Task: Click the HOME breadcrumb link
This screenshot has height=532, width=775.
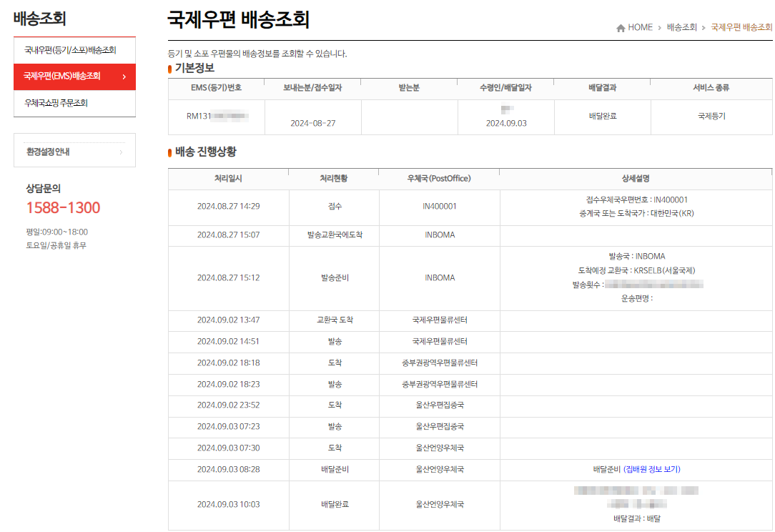Action: click(640, 28)
